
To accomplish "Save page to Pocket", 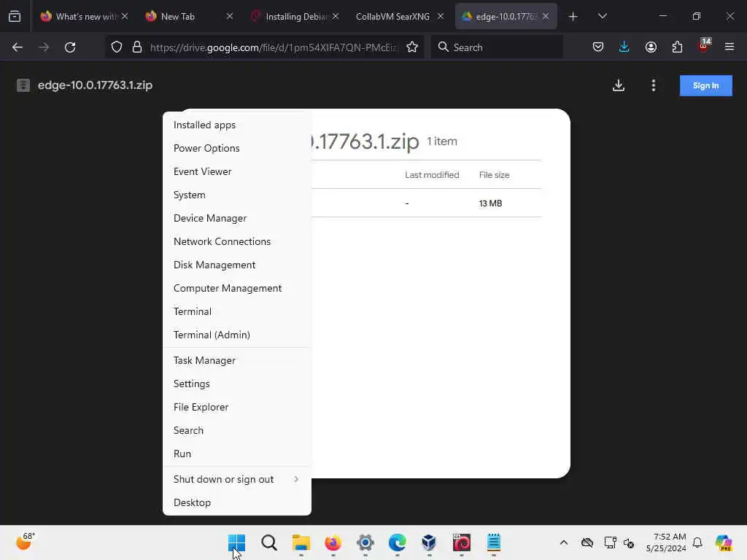I will point(598,47).
